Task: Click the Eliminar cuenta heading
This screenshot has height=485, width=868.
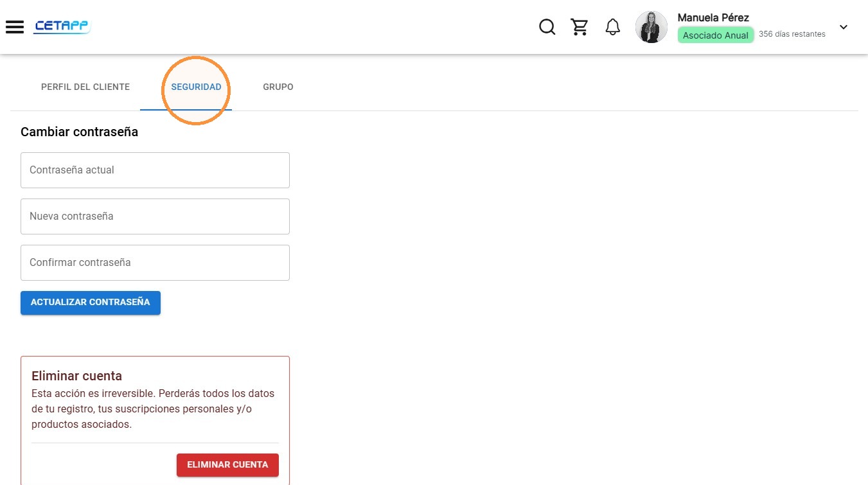Action: (76, 376)
